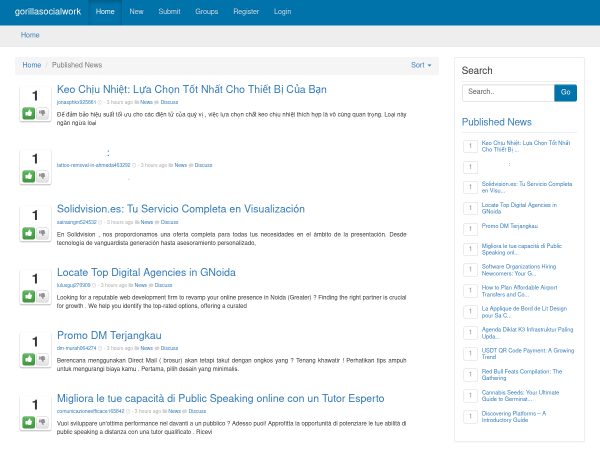Downvote Locate Top Digital Agencies post
Image resolution: width=600 pixels, height=450 pixels.
[x=42, y=296]
